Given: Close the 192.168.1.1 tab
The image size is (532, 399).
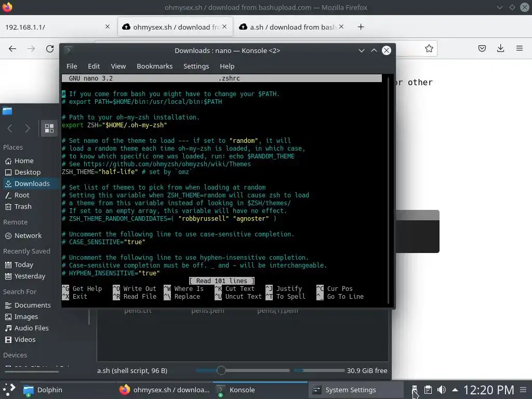Looking at the screenshot, I should (107, 26).
